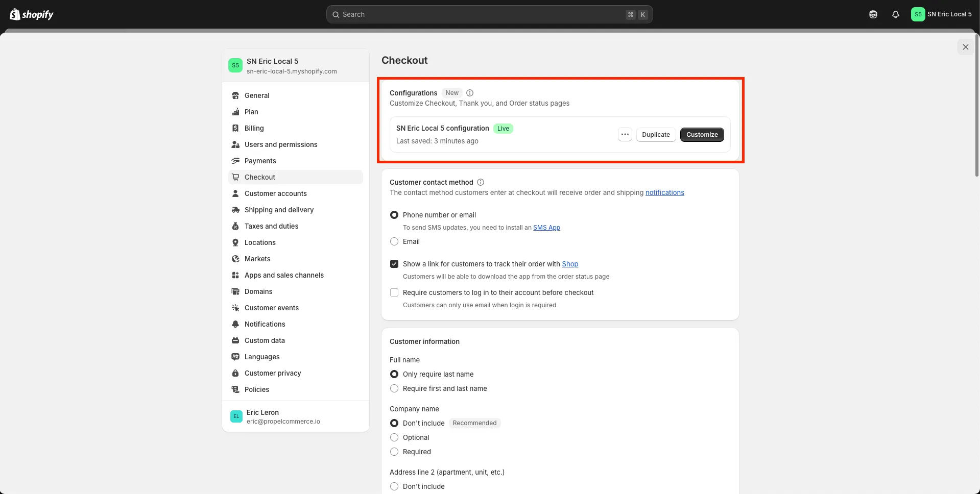The image size is (980, 494).
Task: Select Required for Company name
Action: [394, 452]
